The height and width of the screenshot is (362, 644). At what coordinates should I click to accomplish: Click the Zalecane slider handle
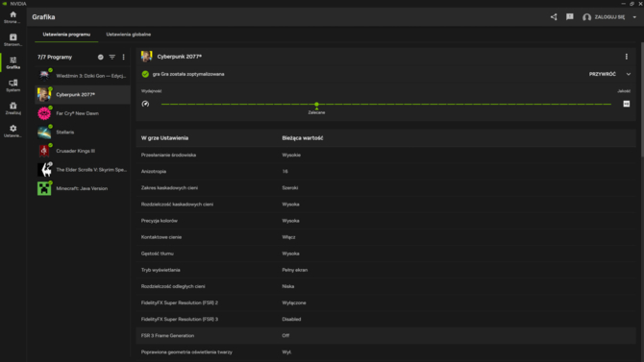tap(316, 105)
